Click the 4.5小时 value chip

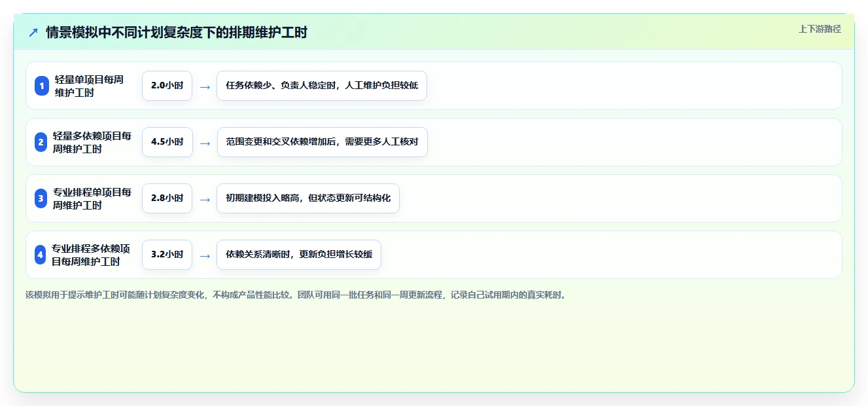click(x=167, y=142)
